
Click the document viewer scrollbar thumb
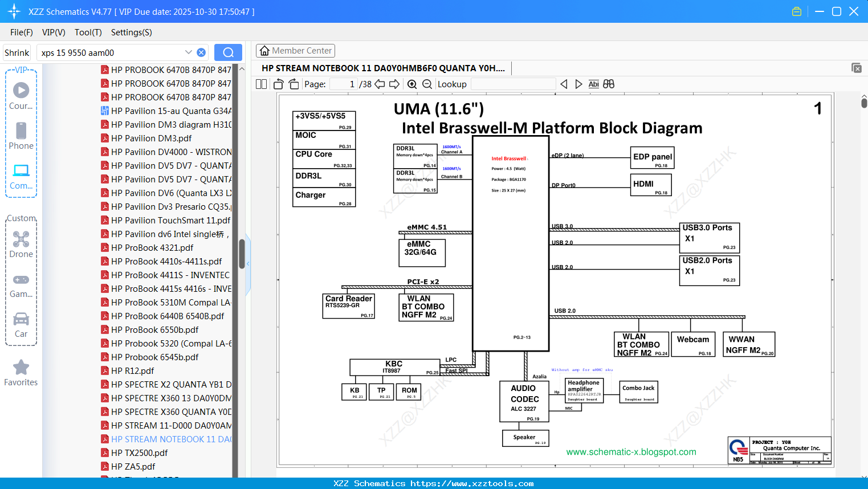(864, 103)
